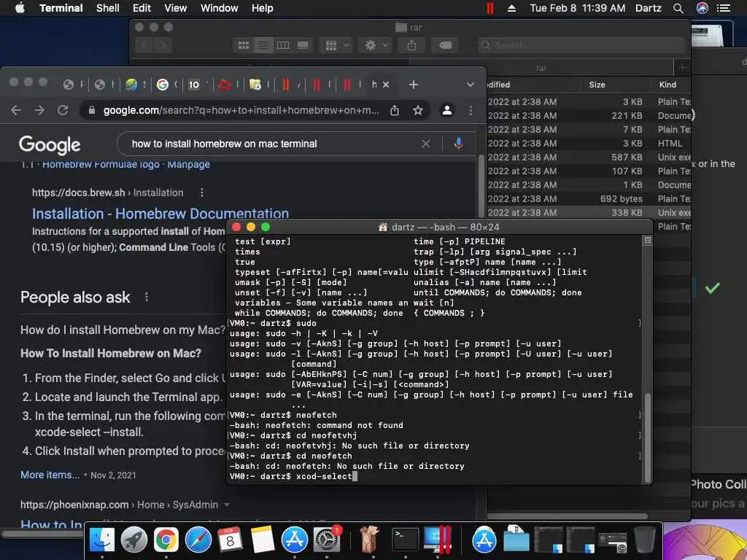Click the Terminal window scrollbar
The width and height of the screenshot is (747, 560).
pyautogui.click(x=648, y=438)
